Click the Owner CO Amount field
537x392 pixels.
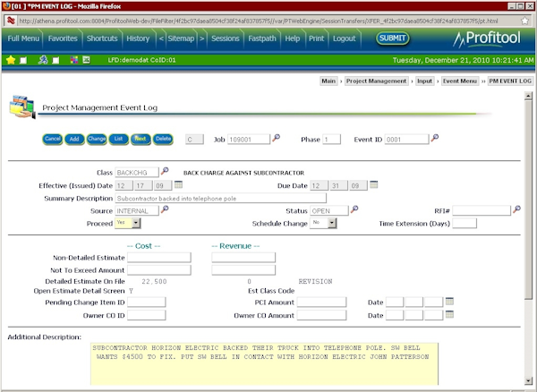pos(322,315)
